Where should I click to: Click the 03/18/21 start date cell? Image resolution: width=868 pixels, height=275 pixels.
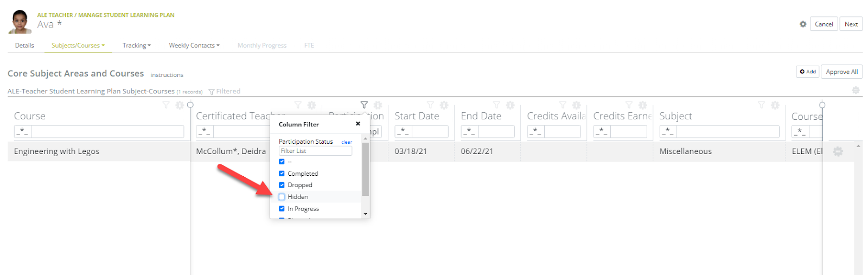tap(411, 151)
